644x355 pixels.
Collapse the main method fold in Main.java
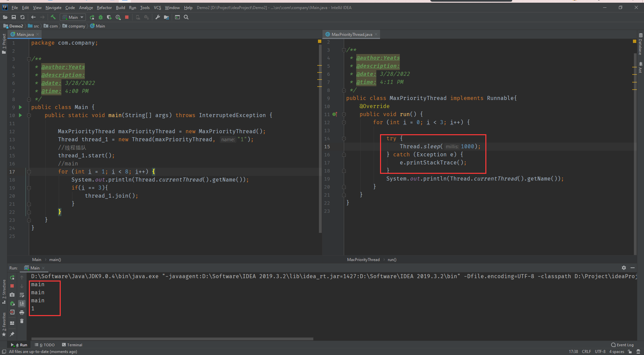(x=29, y=115)
